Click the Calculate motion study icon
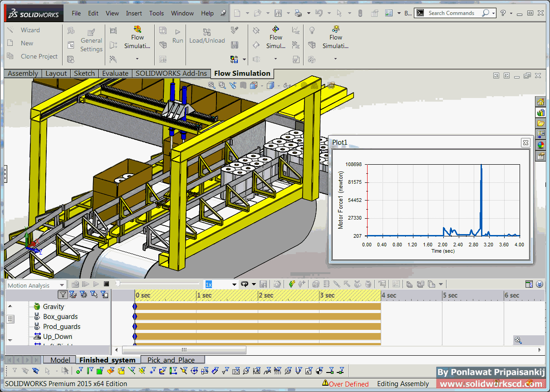 [75, 284]
